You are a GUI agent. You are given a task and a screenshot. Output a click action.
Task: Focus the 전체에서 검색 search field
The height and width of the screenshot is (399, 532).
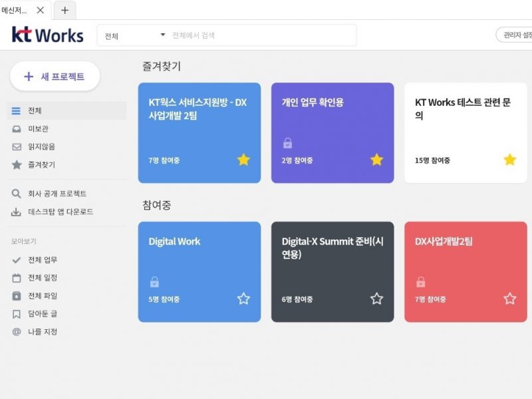[x=262, y=35]
